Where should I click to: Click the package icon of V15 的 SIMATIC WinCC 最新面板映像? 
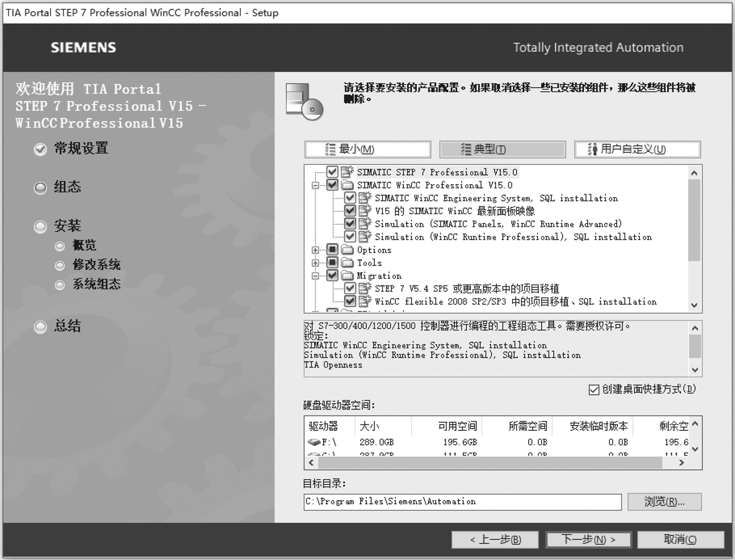(x=365, y=210)
